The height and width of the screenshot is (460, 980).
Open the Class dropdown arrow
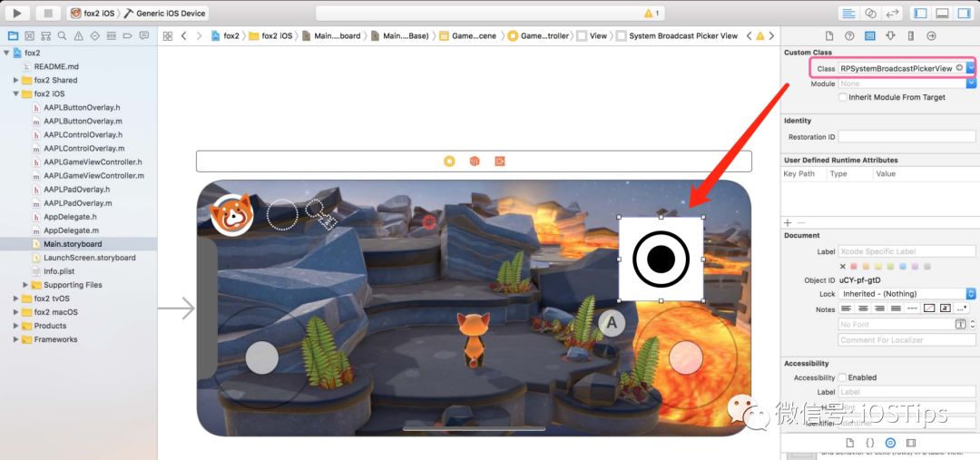pyautogui.click(x=971, y=68)
